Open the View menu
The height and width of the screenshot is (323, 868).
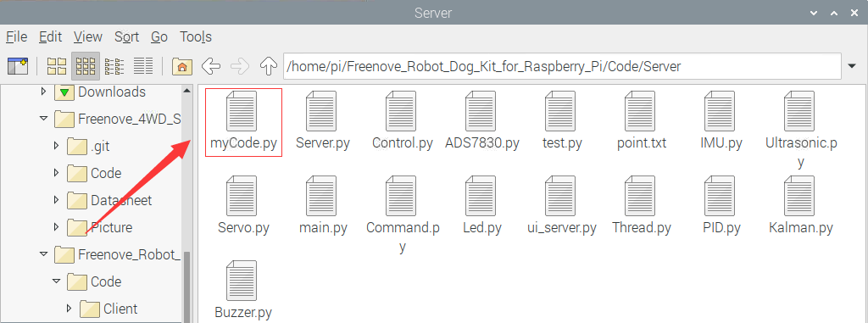tap(88, 37)
